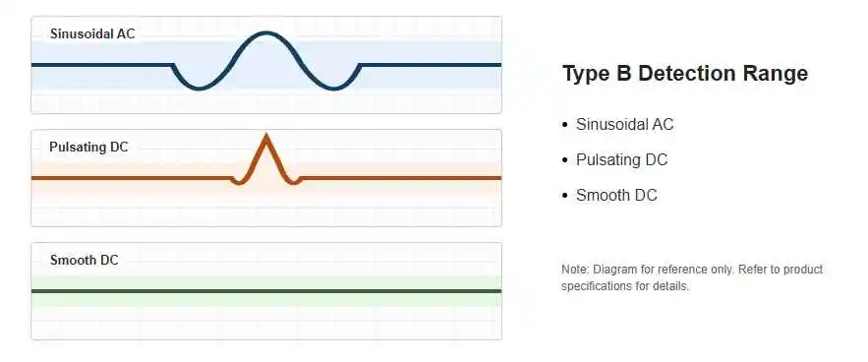Click the bullet point before Sinusoidal AC
The height and width of the screenshot is (362, 868).
click(x=564, y=125)
